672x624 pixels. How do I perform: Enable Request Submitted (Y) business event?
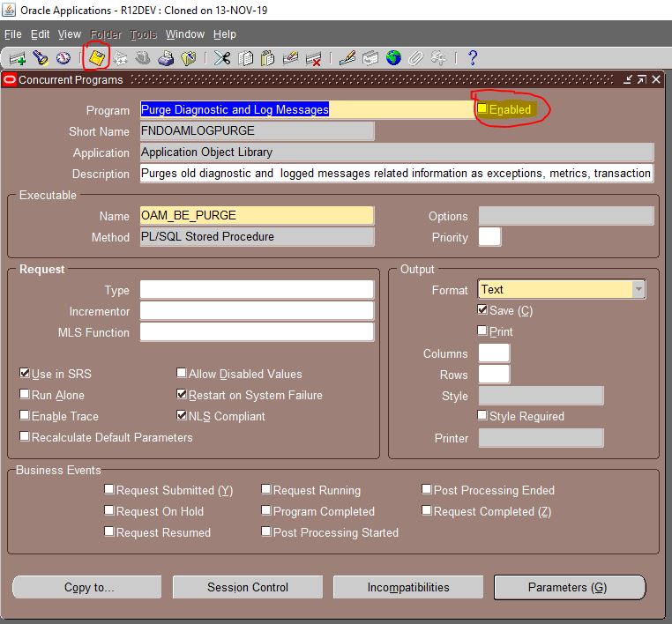coord(109,489)
